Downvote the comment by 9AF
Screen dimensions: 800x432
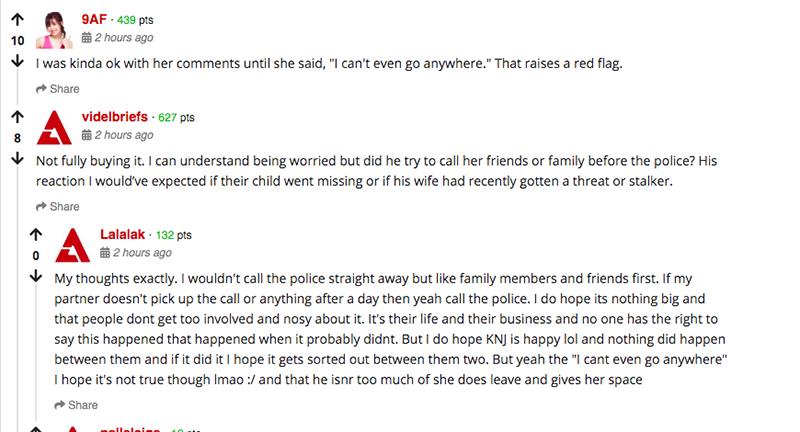click(17, 60)
